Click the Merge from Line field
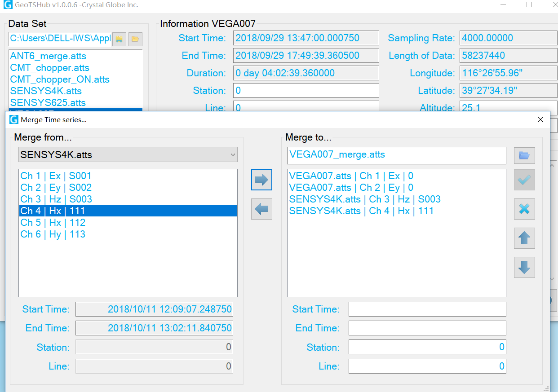Image resolution: width=558 pixels, height=392 pixels. coord(155,366)
